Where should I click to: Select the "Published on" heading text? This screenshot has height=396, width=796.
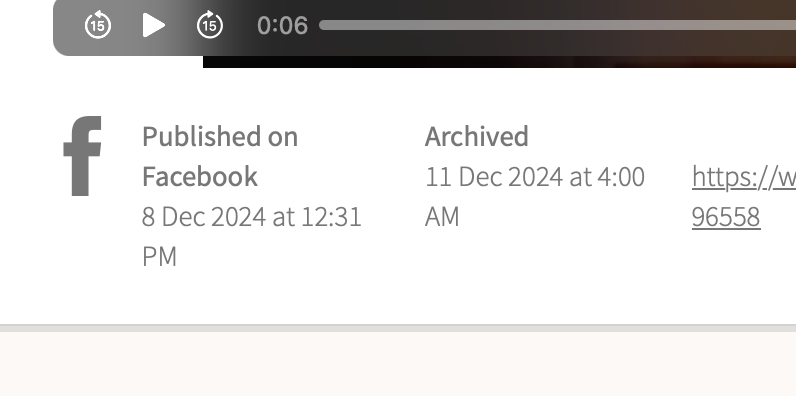220,137
